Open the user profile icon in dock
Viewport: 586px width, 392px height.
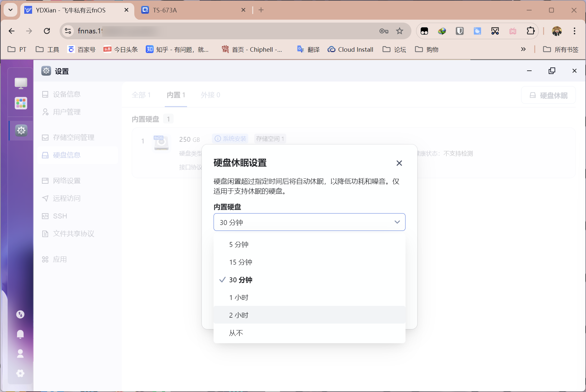point(20,353)
